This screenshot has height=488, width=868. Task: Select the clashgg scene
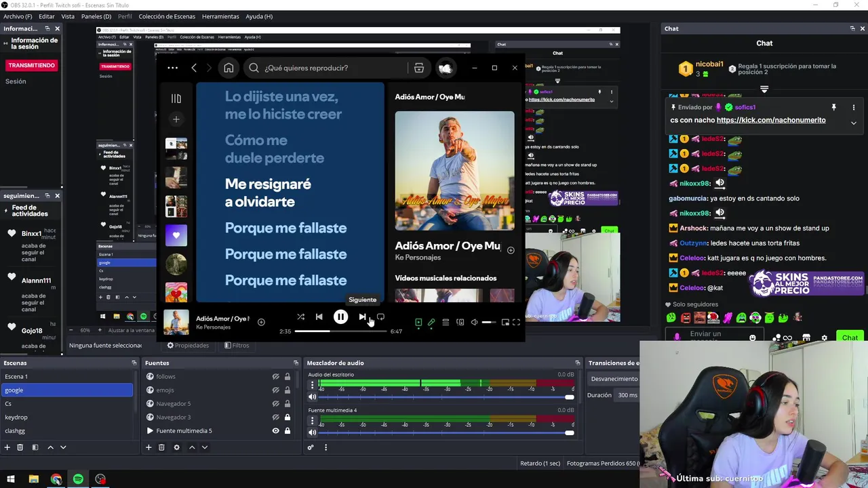66,430
